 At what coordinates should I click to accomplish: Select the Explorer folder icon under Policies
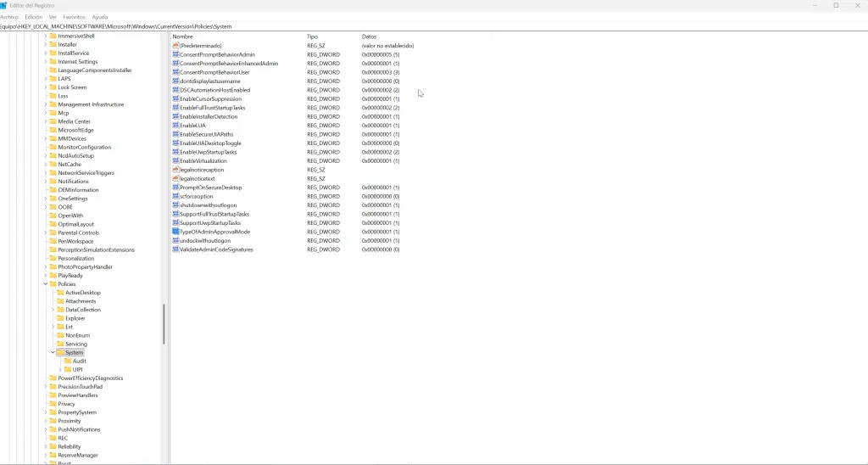coord(60,318)
